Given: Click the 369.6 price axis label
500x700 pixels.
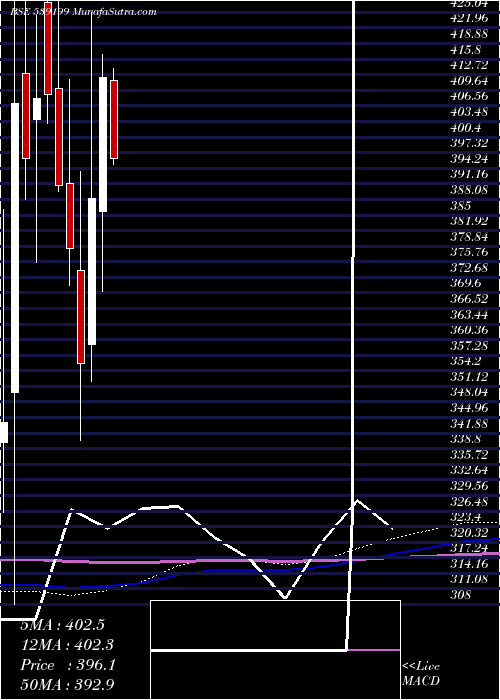Looking at the screenshot, I should point(465,283).
